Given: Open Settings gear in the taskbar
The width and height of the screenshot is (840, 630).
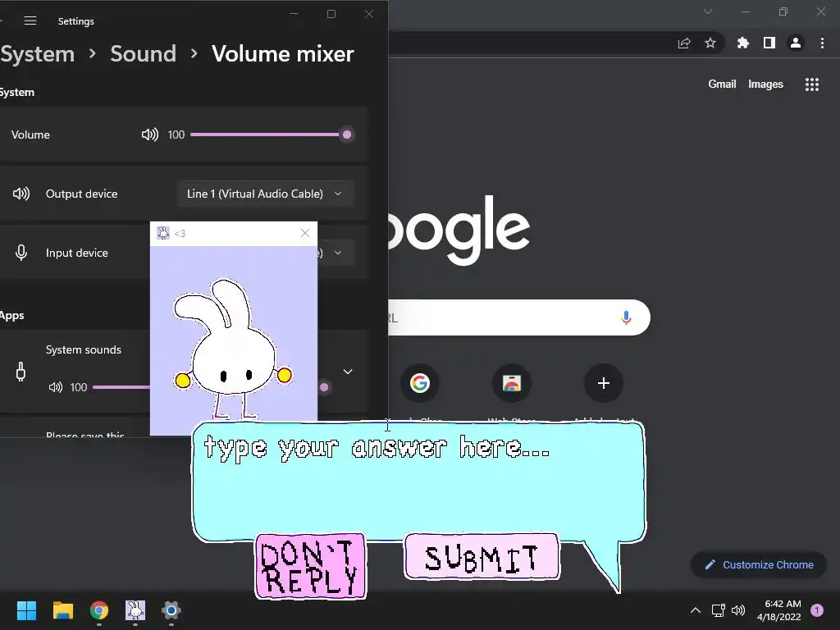Looking at the screenshot, I should (171, 610).
